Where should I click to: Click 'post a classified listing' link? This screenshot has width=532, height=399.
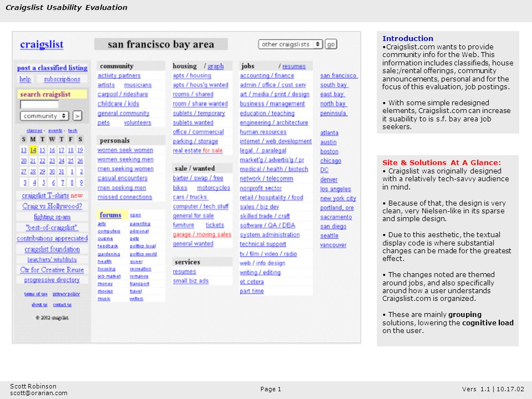coord(52,68)
